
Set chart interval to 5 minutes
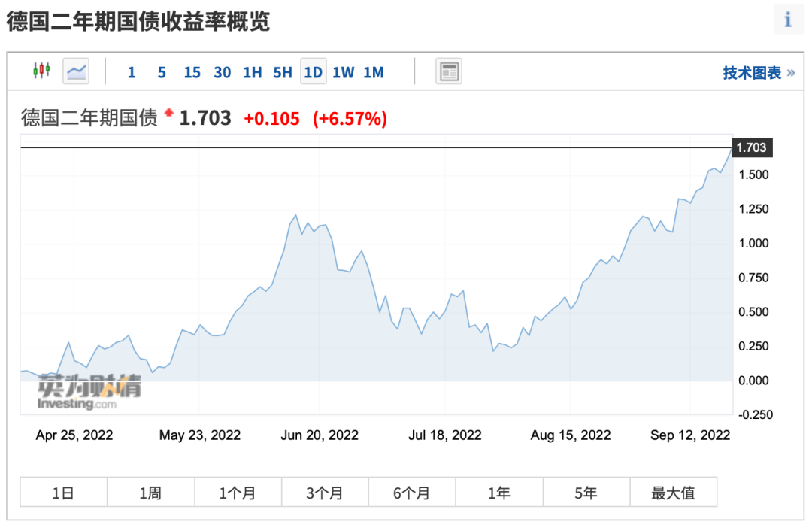[x=162, y=72]
